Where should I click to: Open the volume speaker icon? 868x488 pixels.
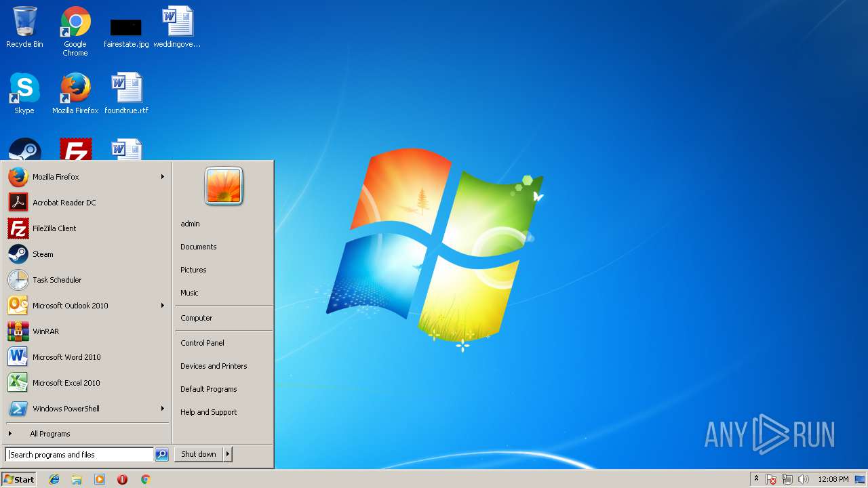coord(804,479)
